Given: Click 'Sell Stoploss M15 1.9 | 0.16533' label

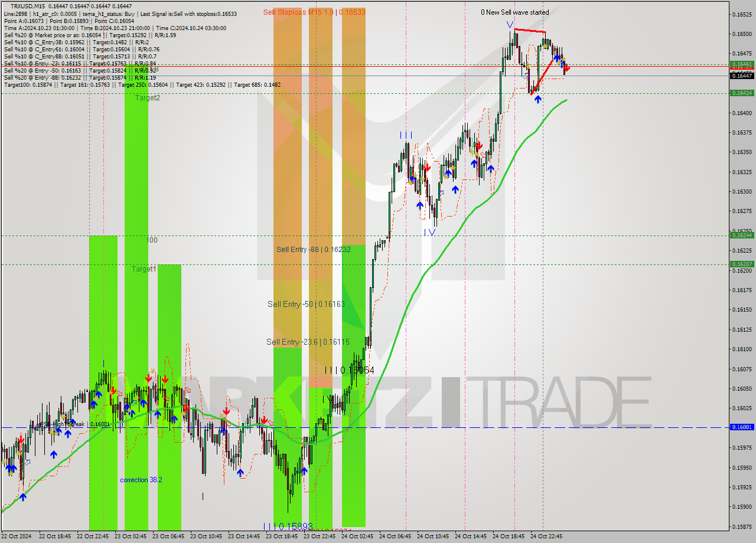Looking at the screenshot, I should click(314, 12).
